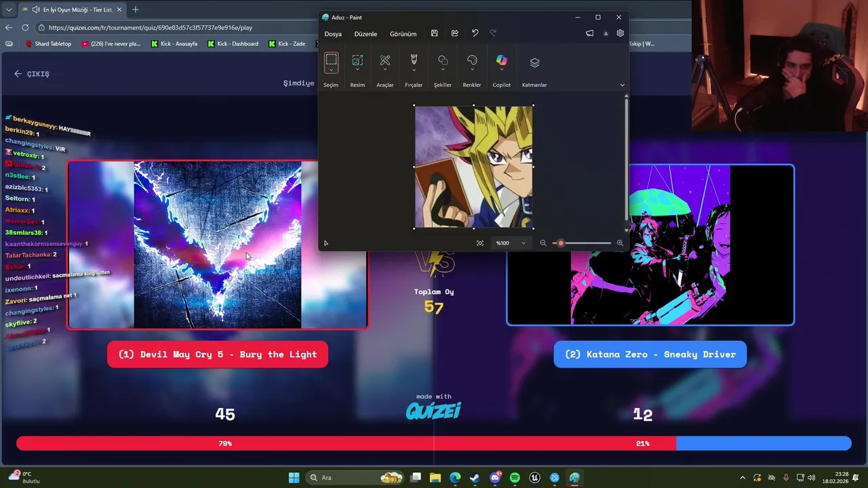868x488 pixels.
Task: Open the %100 zoom level dropdown in Paint
Action: click(511, 243)
